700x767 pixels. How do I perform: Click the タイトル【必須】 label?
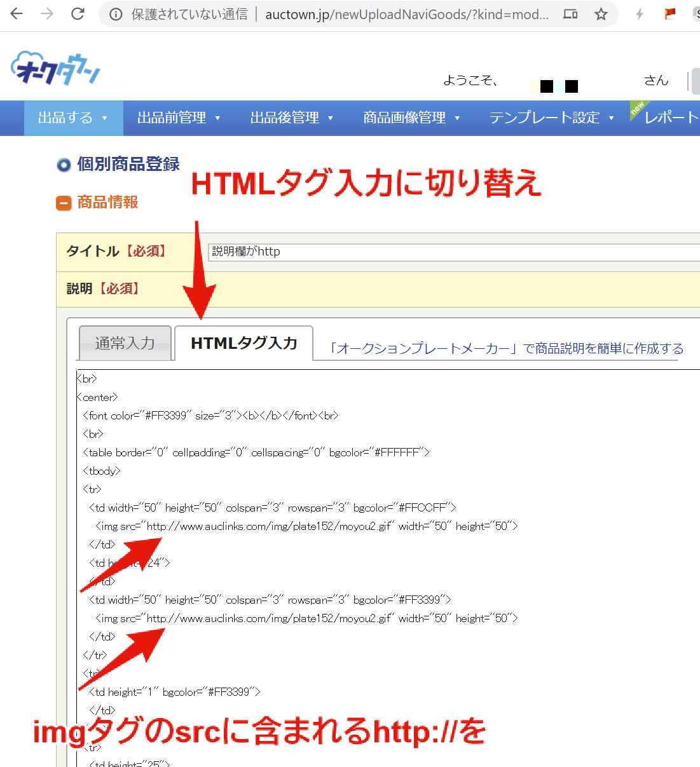click(116, 251)
